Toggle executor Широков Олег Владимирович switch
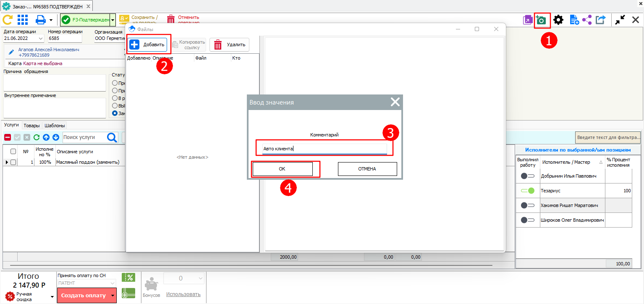The height and width of the screenshot is (304, 644). [x=527, y=220]
